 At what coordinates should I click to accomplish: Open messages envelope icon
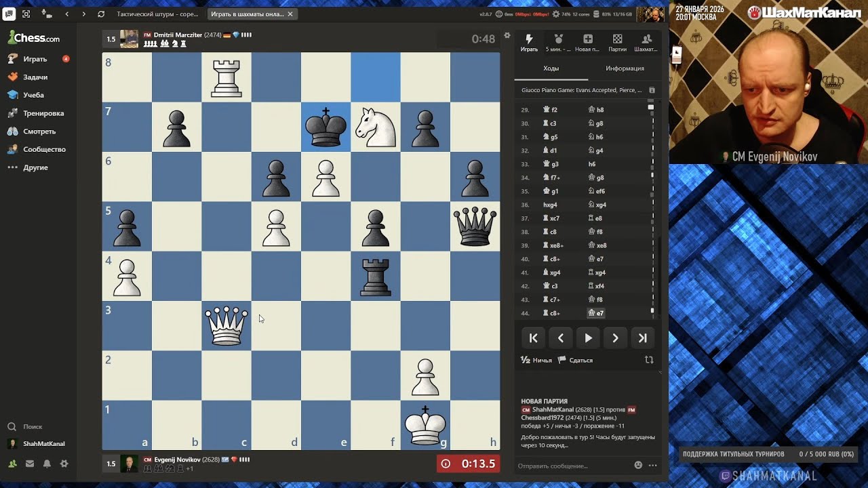pos(30,464)
